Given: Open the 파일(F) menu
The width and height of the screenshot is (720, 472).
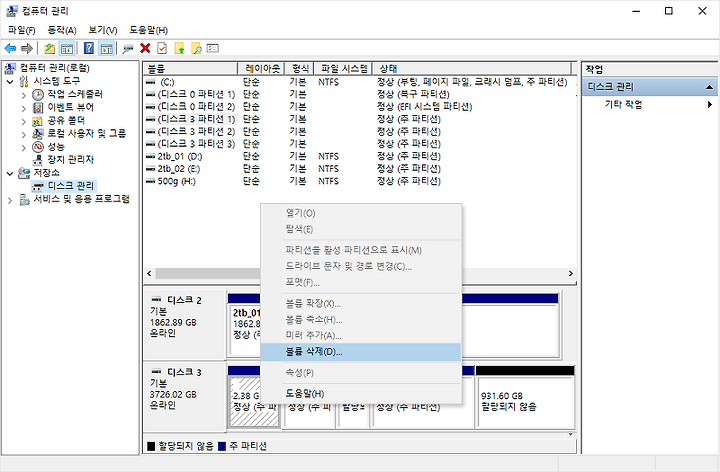Looking at the screenshot, I should coord(22,30).
